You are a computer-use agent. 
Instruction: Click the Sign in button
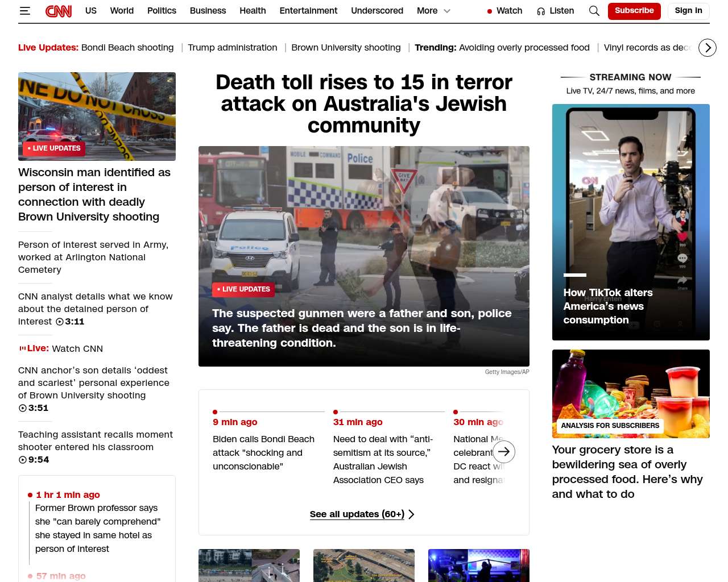pyautogui.click(x=688, y=11)
